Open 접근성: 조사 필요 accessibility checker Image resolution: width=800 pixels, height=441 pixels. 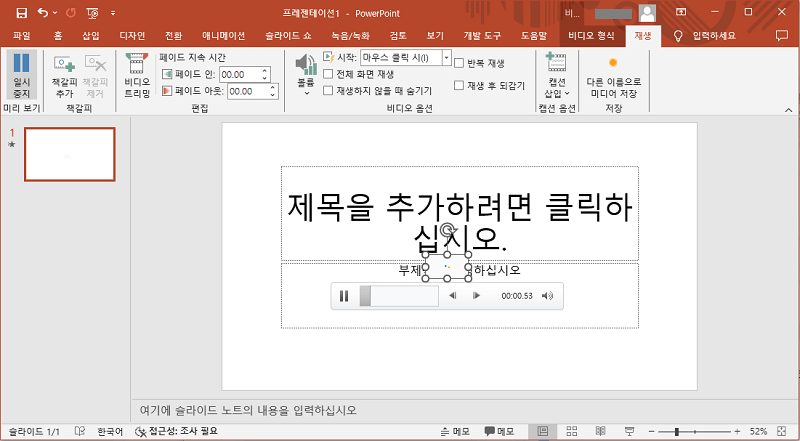coord(176,431)
